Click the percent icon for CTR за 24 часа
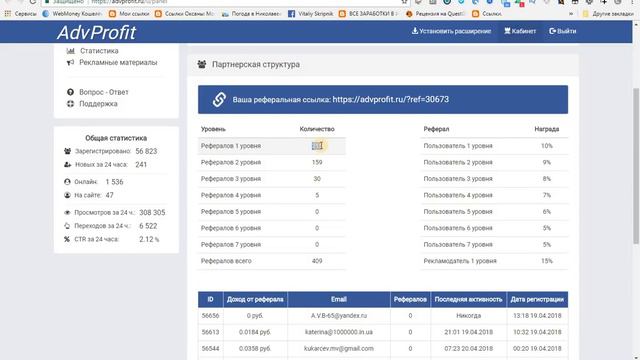This screenshot has height=360, width=640. [67, 240]
